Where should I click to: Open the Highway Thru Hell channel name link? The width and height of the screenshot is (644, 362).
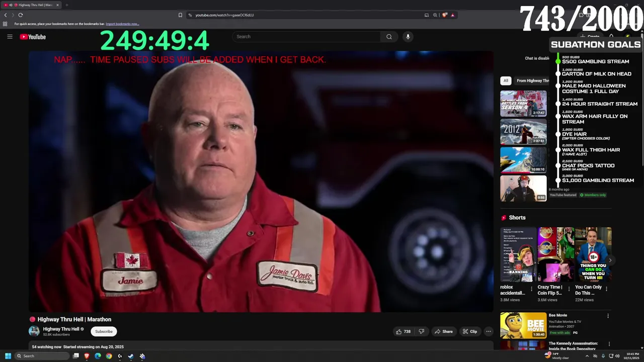[61, 329]
